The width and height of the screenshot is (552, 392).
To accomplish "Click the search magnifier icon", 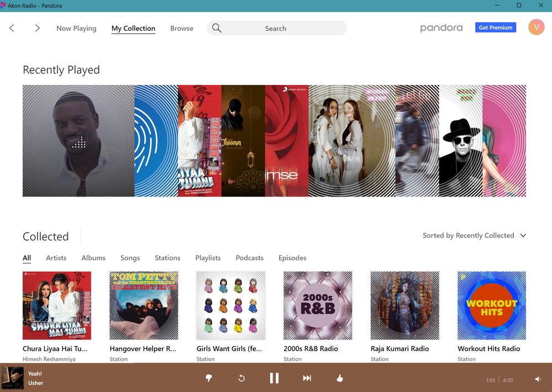I will tap(217, 28).
